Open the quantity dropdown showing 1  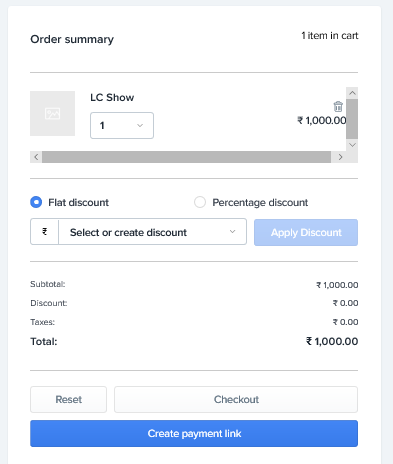(x=122, y=125)
